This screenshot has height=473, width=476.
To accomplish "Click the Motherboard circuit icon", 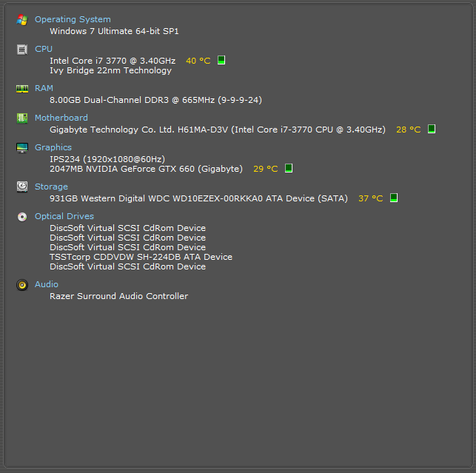I will pyautogui.click(x=22, y=118).
